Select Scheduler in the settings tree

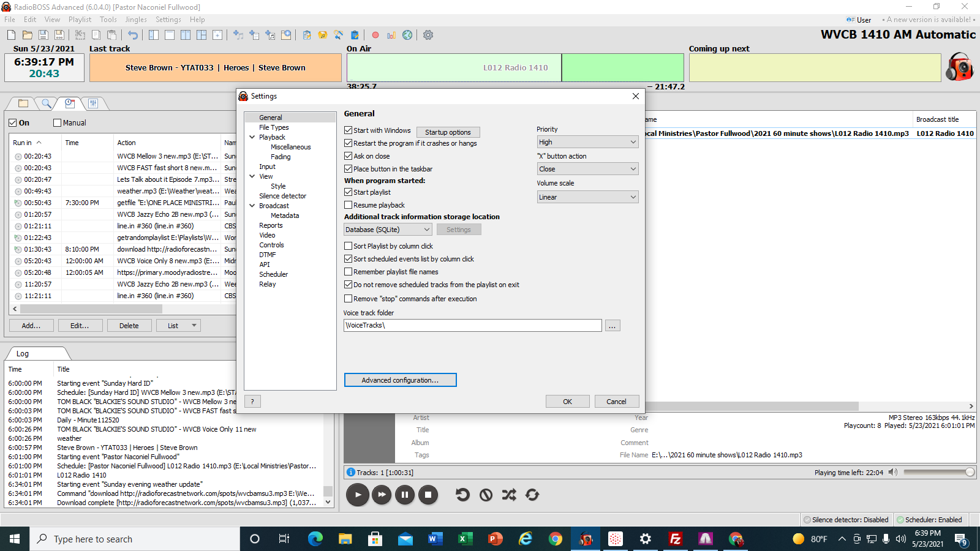click(x=273, y=274)
